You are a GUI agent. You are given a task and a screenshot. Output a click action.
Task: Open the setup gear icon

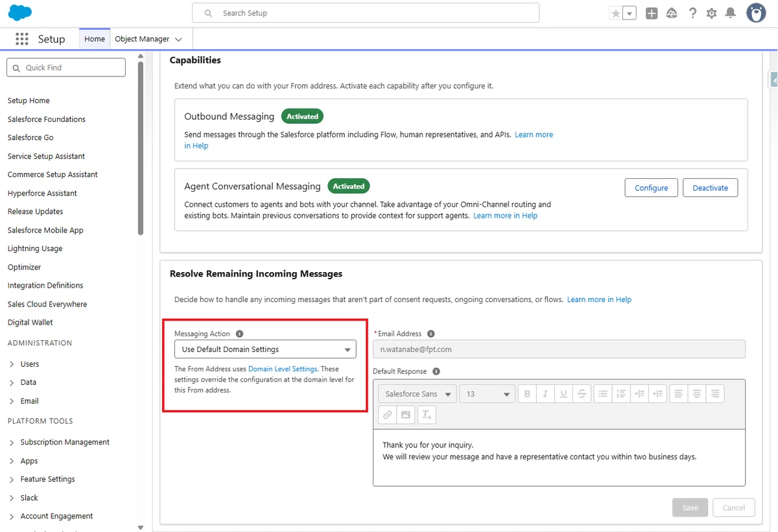pos(712,13)
